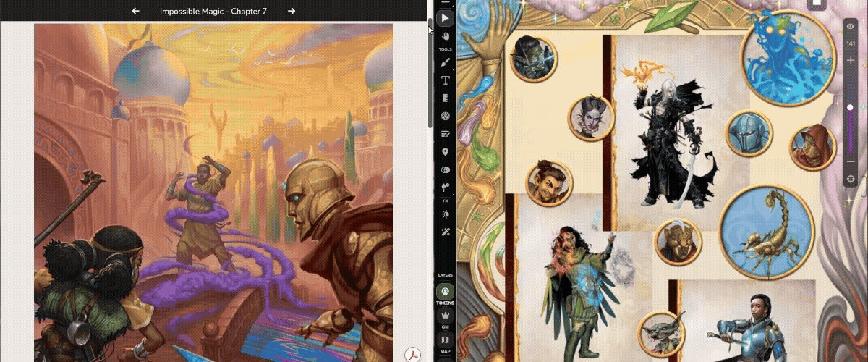Select the pointer select tool
The width and height of the screenshot is (868, 362).
446,17
